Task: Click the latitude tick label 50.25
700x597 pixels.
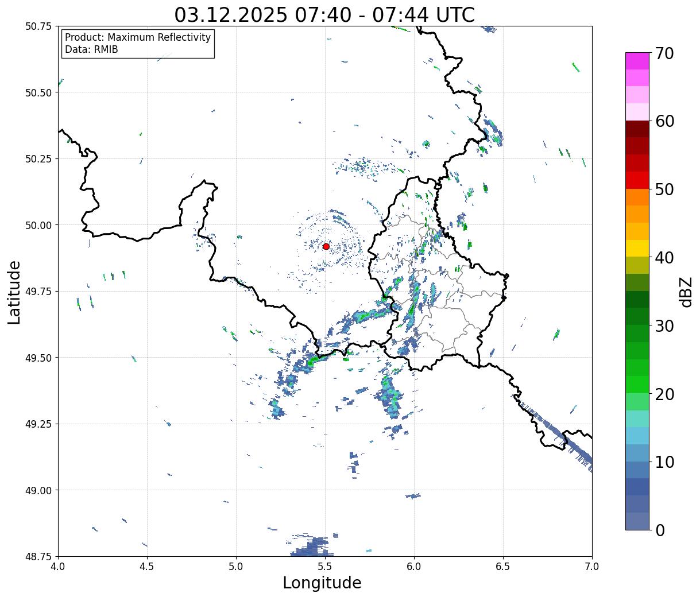Action: (x=38, y=159)
